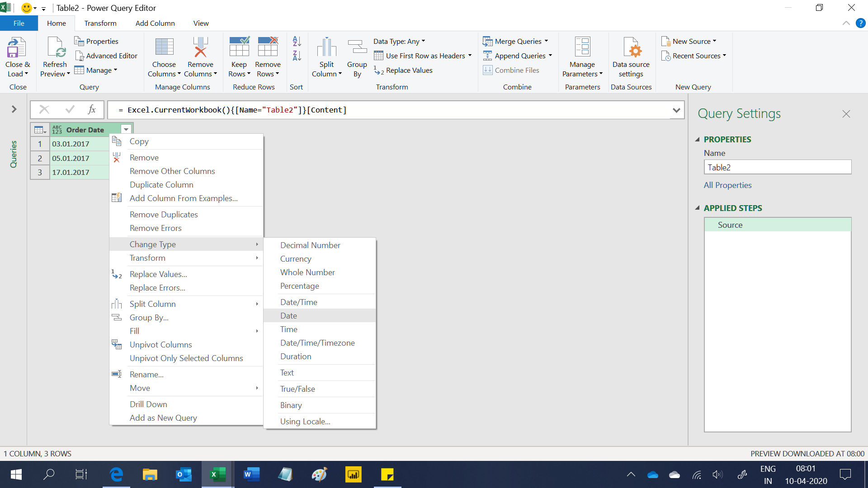Switch to the Transform ribbon tab
The width and height of the screenshot is (868, 488).
pos(100,23)
